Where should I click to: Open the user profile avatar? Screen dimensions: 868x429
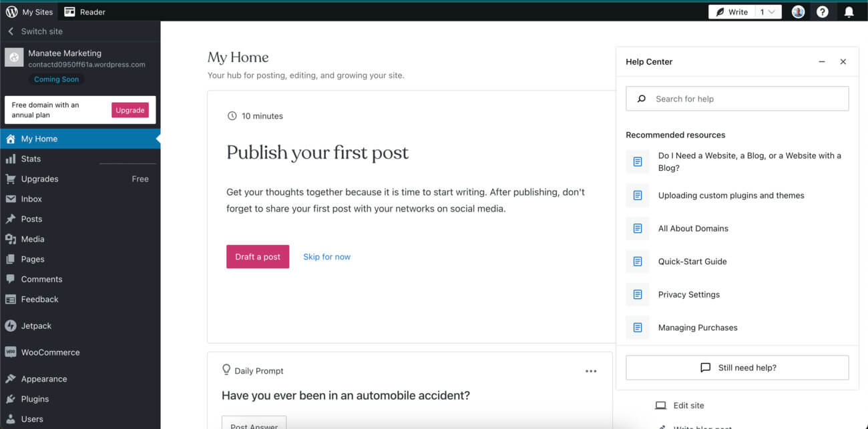tap(798, 11)
